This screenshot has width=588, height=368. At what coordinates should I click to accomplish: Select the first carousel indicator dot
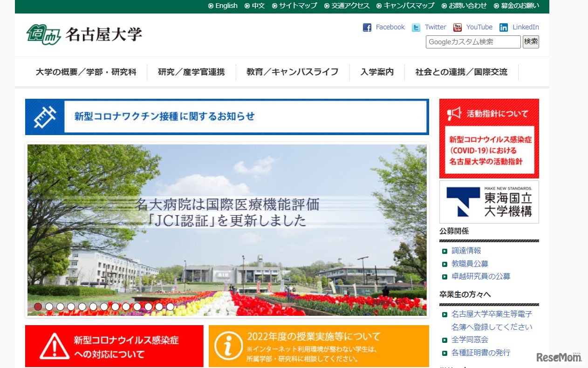point(38,307)
